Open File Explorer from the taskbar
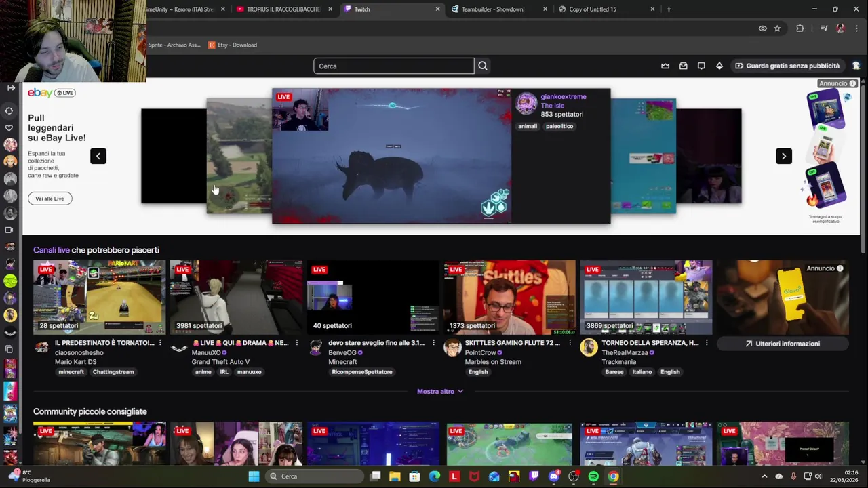Image resolution: width=868 pixels, height=488 pixels. 395,476
